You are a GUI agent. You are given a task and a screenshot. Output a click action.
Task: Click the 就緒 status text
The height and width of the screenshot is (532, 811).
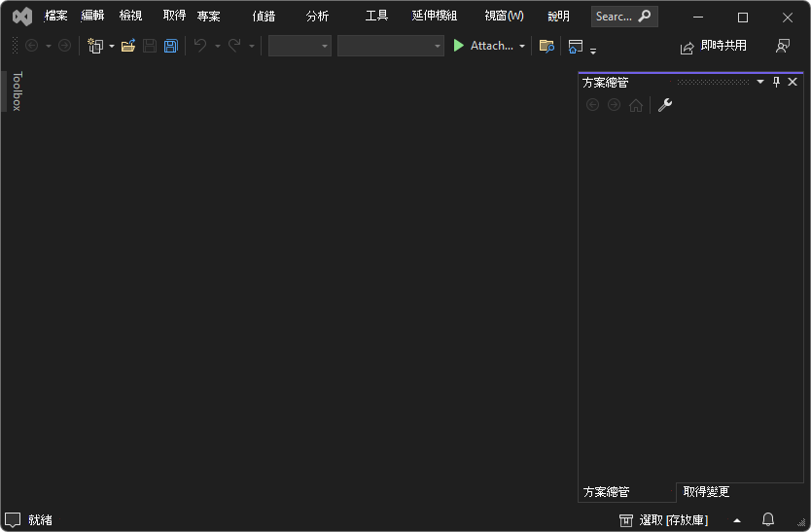click(x=40, y=519)
